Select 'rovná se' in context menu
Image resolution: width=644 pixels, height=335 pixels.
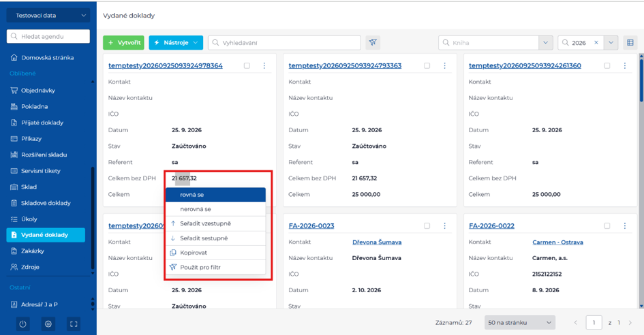tap(215, 195)
